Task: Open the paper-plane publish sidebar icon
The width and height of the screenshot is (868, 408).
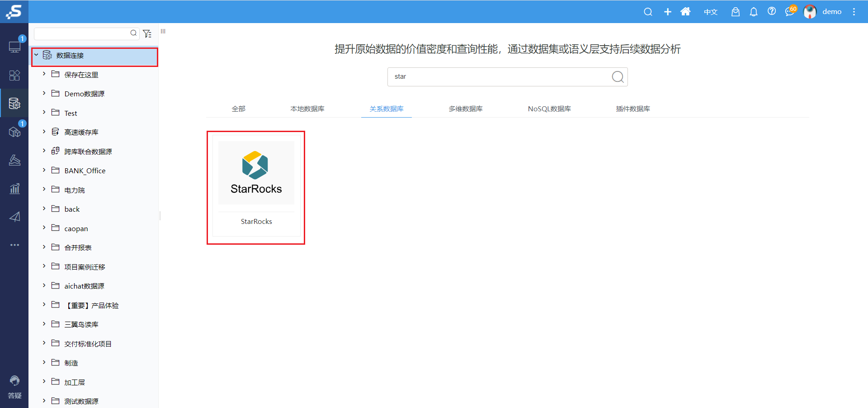Action: (x=14, y=217)
